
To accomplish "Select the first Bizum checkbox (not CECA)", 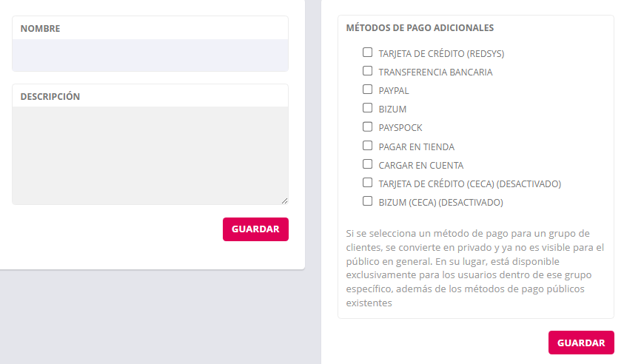I will click(367, 108).
